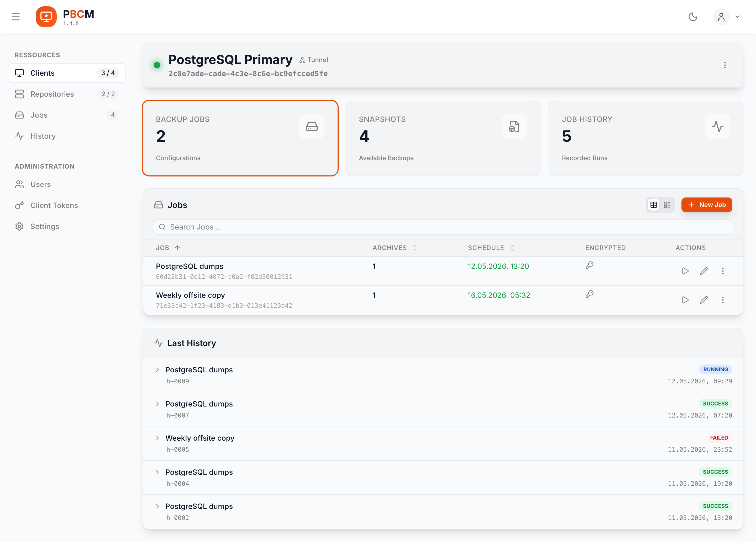The height and width of the screenshot is (542, 756).
Task: Open History in the sidebar
Action: pyautogui.click(x=67, y=136)
